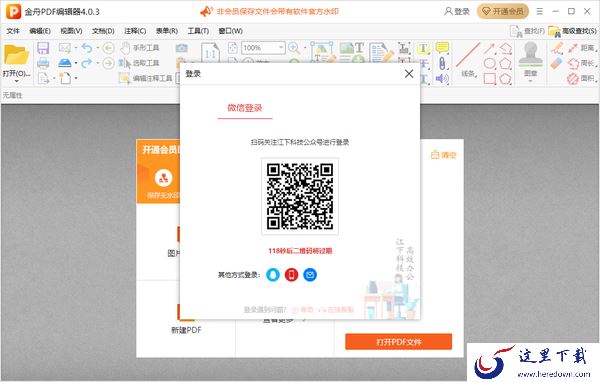Click the export document arrow icon
Viewport: 600px width, 382px height.
(43, 78)
